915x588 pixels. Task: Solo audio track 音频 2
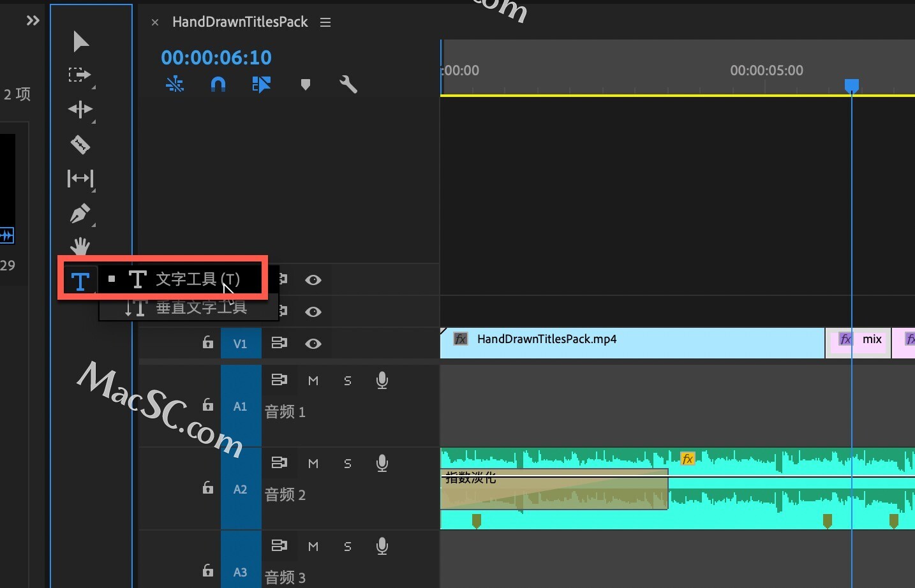(x=348, y=464)
